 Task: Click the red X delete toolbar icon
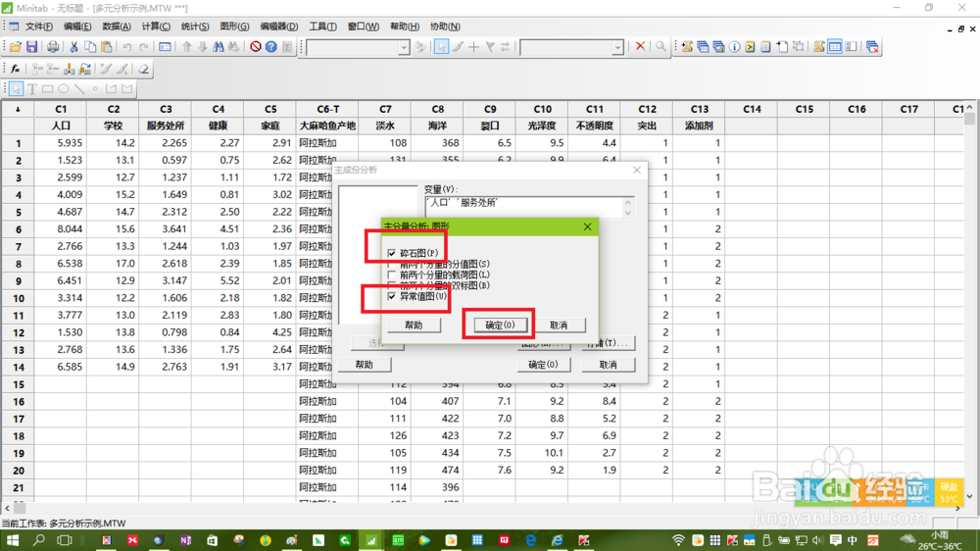[x=640, y=47]
